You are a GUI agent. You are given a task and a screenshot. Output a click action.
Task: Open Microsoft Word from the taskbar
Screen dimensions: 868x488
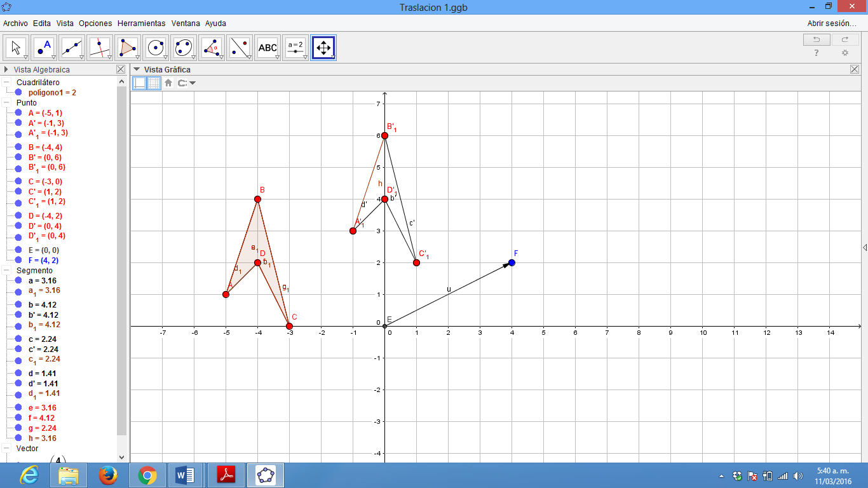pyautogui.click(x=185, y=475)
